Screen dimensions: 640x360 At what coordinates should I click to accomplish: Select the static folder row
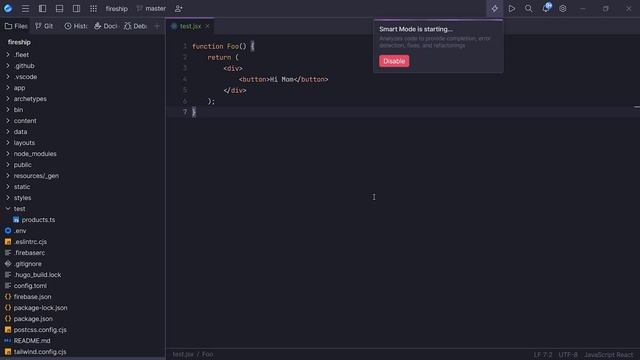click(x=83, y=187)
